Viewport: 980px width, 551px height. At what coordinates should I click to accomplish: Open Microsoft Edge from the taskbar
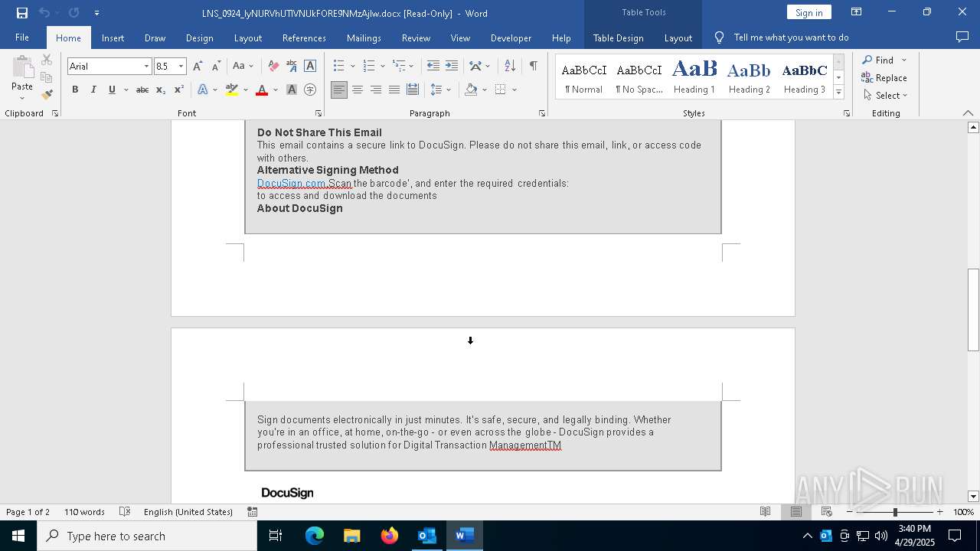tap(315, 536)
